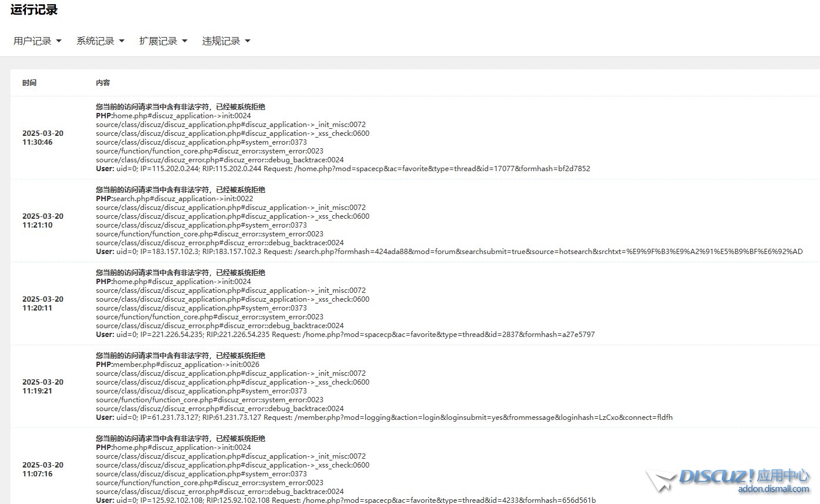
Task: Select the 运行记录 page title
Action: pyautogui.click(x=34, y=10)
